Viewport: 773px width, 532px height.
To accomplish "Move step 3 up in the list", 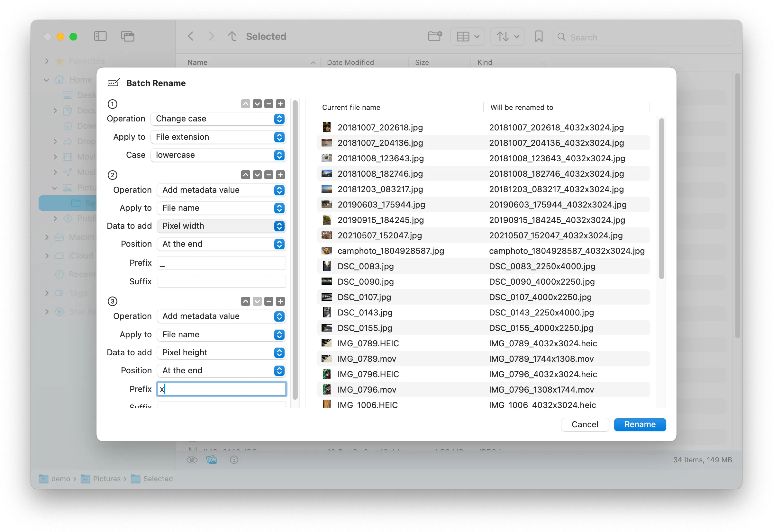I will click(246, 302).
